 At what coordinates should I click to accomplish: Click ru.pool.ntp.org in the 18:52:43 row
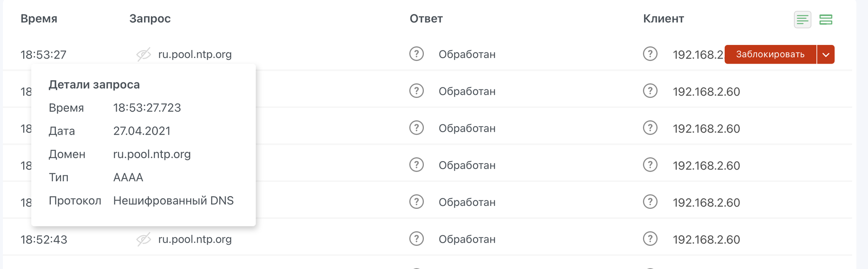coord(195,239)
